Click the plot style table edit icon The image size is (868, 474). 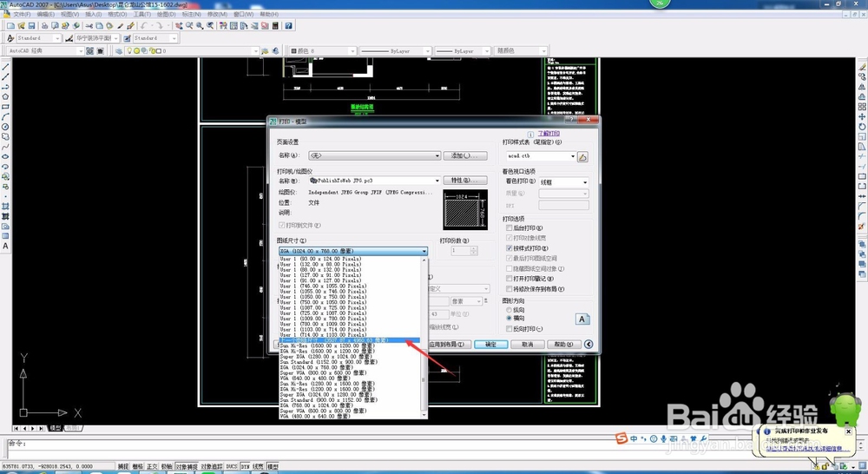582,157
